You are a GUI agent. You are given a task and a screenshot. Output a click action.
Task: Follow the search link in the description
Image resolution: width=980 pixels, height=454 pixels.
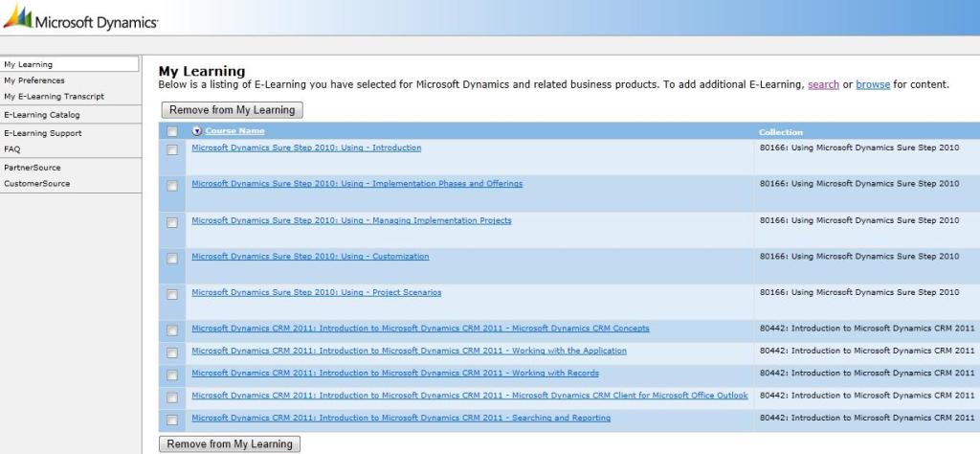[823, 84]
